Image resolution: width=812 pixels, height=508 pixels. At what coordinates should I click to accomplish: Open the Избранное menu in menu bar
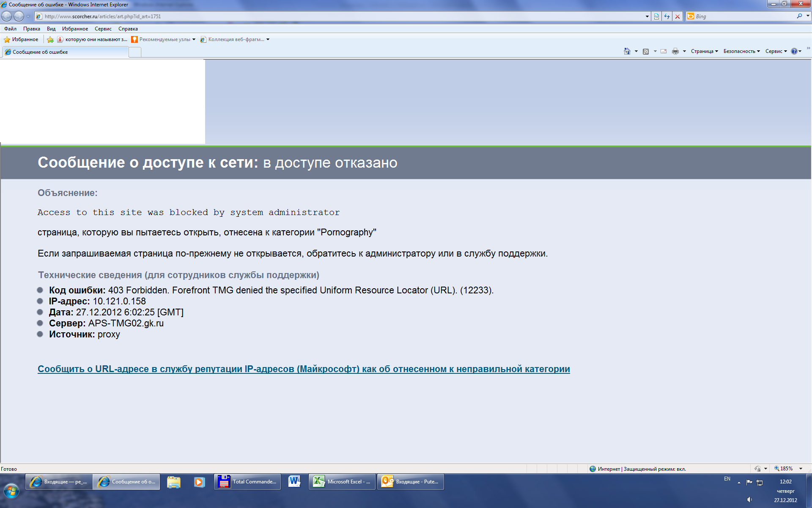click(x=75, y=29)
